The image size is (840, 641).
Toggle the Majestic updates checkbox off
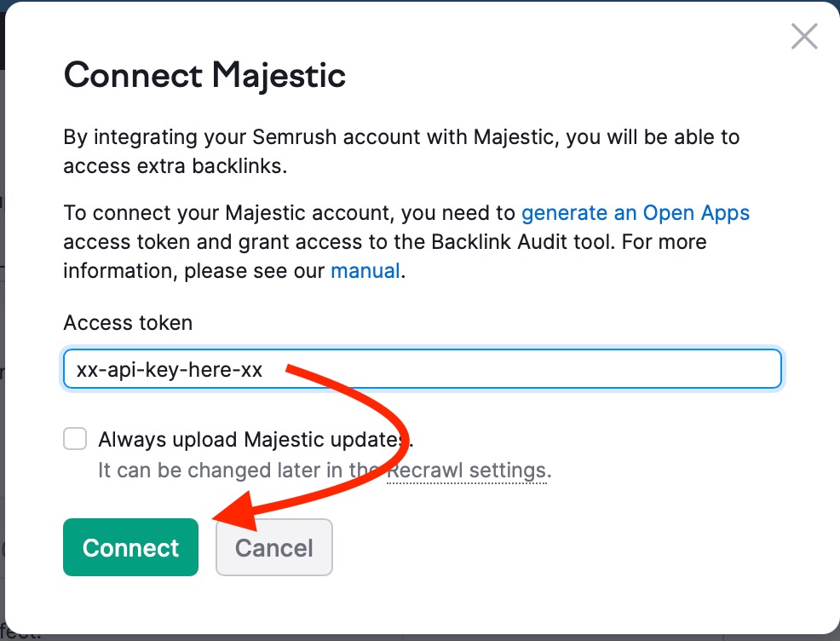(x=75, y=438)
